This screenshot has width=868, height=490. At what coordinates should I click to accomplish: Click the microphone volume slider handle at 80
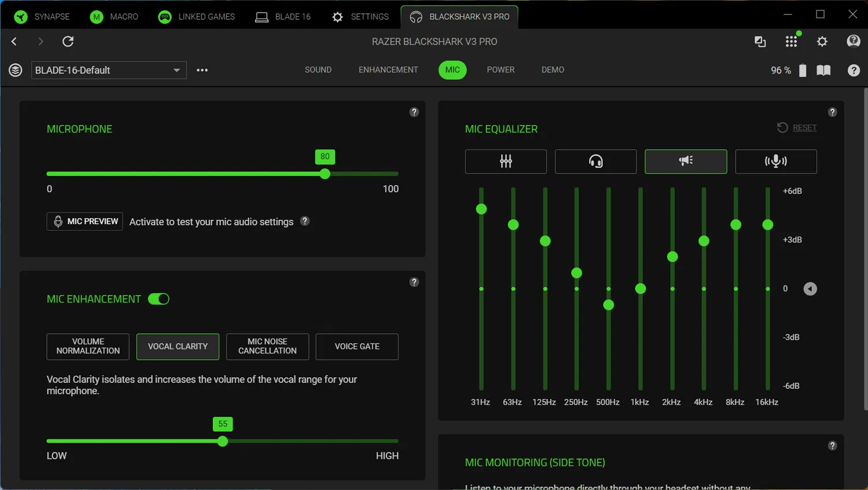pyautogui.click(x=325, y=174)
